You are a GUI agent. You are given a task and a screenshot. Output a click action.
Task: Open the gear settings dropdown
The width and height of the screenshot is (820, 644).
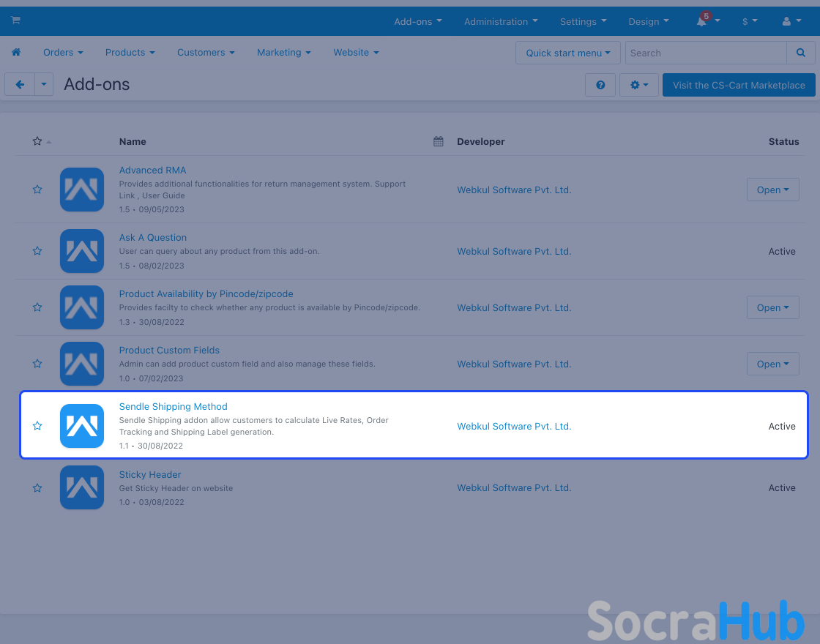pos(638,85)
